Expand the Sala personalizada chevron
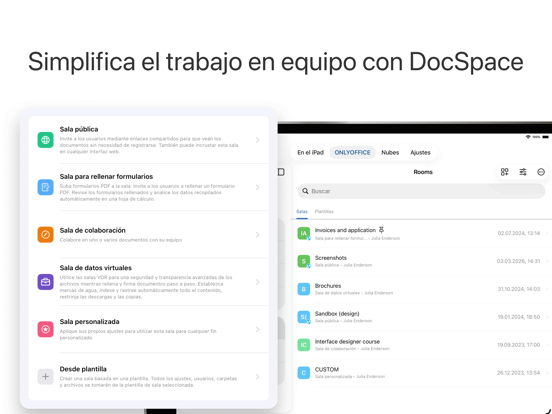The width and height of the screenshot is (552, 414). (257, 329)
